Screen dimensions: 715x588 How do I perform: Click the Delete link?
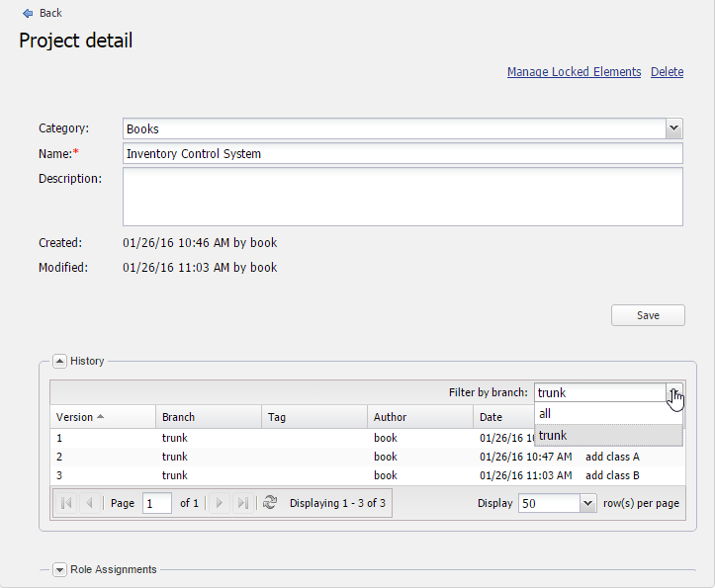(667, 72)
